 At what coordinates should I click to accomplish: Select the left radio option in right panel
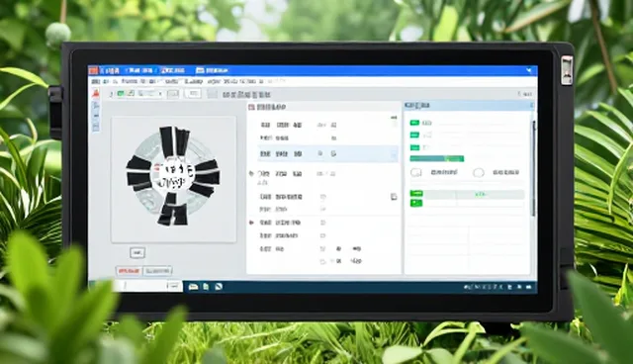415,173
